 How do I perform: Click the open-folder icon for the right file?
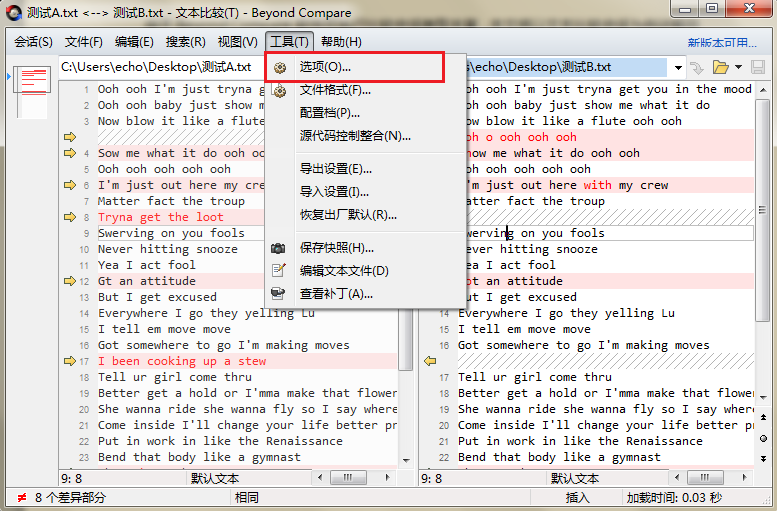720,67
